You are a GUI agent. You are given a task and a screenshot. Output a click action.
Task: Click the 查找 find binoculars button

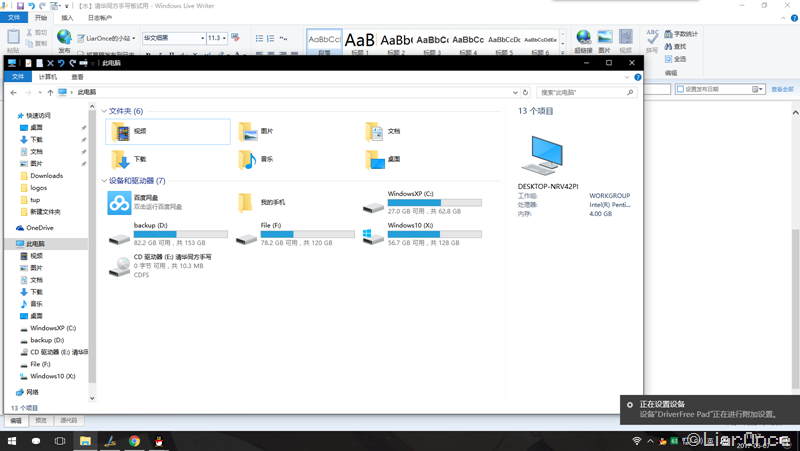(x=675, y=46)
